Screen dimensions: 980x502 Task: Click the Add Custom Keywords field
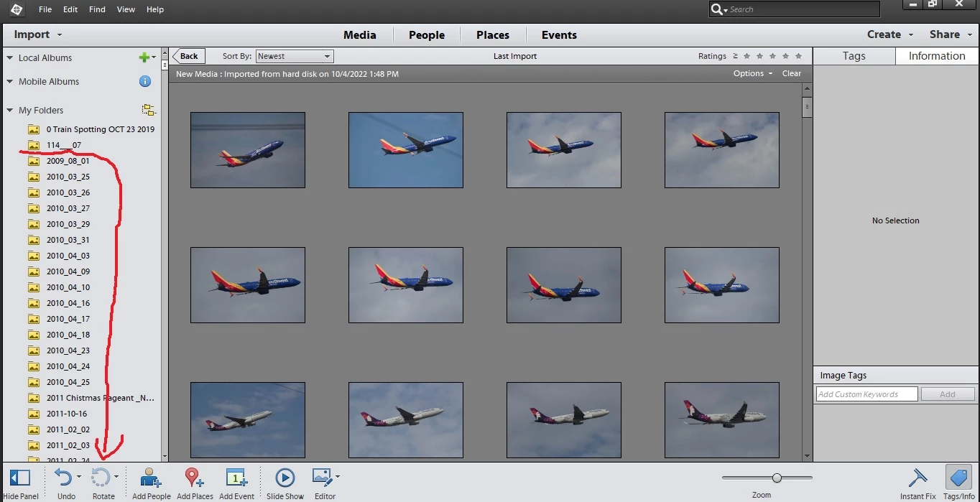pyautogui.click(x=867, y=394)
